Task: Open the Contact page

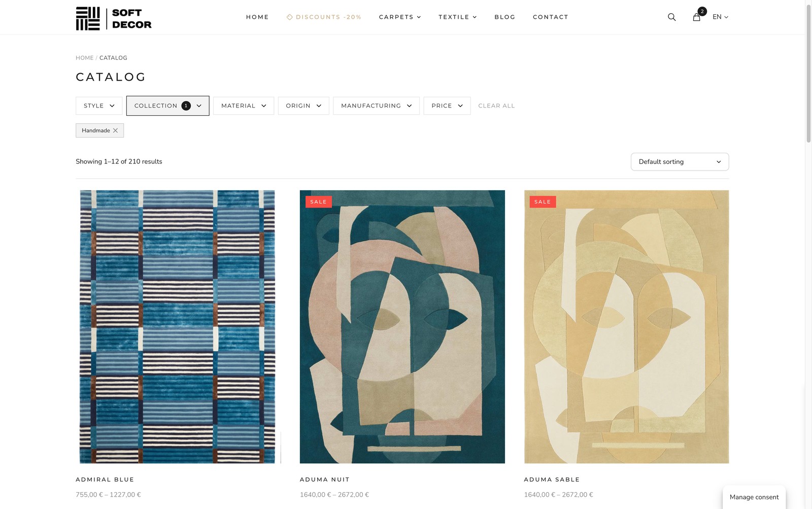Action: 551,17
